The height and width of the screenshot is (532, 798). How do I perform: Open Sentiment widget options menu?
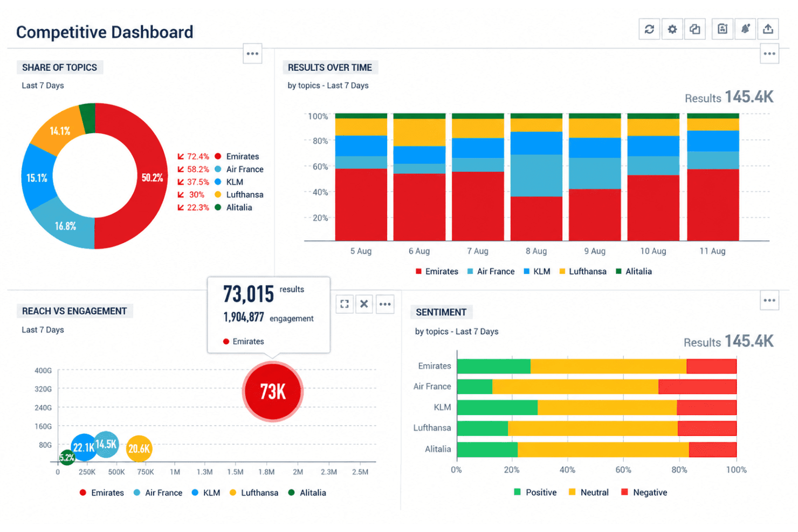[x=769, y=300]
